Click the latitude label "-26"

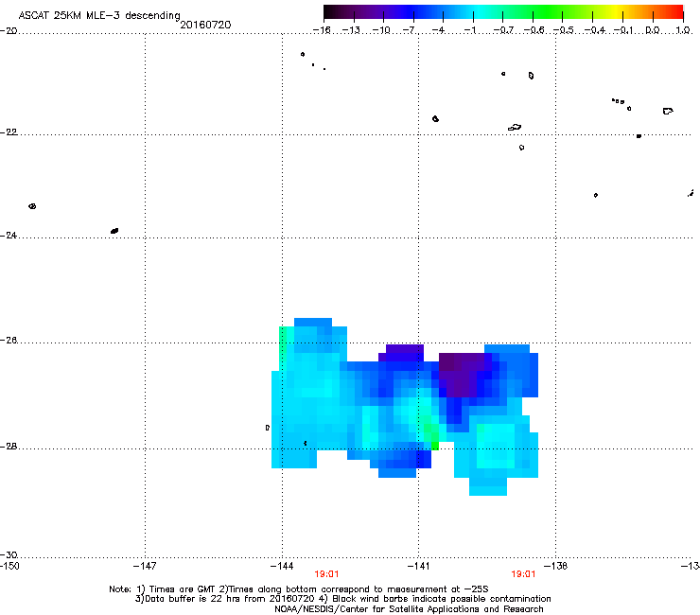[x=9, y=341]
